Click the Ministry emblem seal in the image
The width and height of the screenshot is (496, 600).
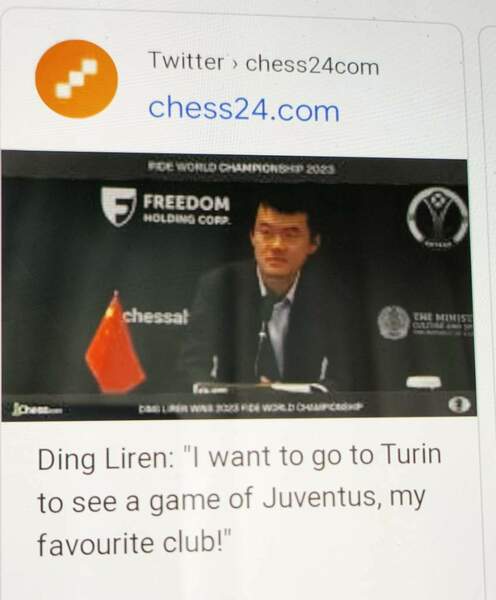click(394, 322)
